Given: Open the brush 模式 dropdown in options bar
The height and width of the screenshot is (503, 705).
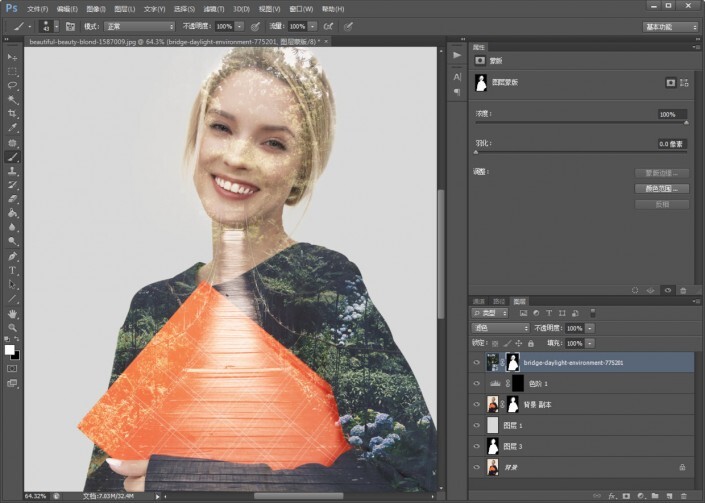Looking at the screenshot, I should click(139, 26).
